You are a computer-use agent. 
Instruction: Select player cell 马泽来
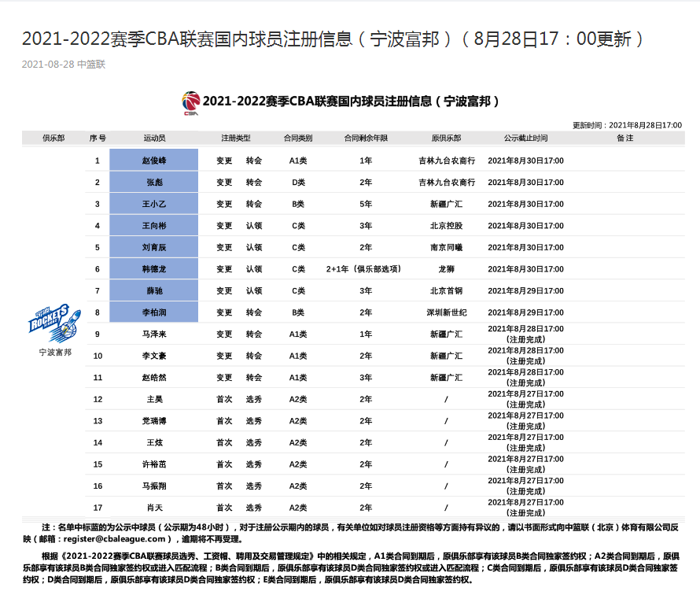point(154,334)
